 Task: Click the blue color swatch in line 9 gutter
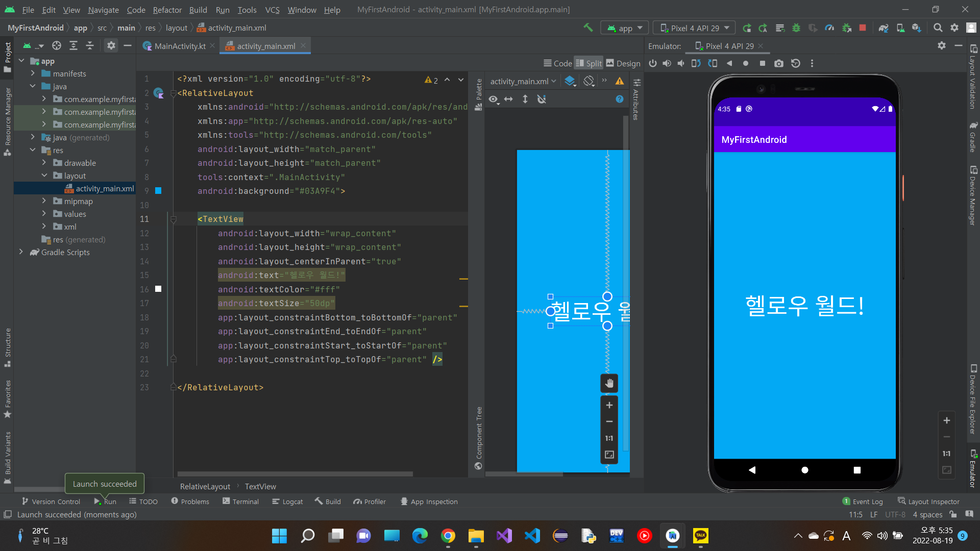(158, 191)
